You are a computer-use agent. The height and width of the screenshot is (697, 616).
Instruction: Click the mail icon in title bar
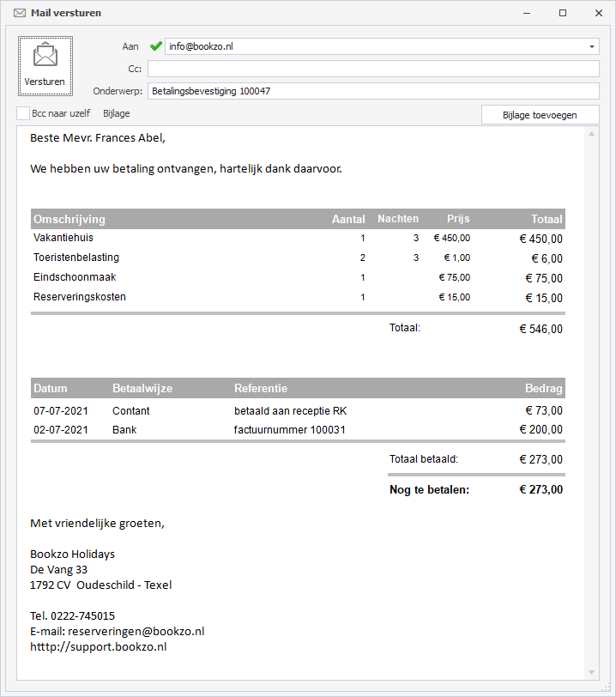[x=20, y=13]
